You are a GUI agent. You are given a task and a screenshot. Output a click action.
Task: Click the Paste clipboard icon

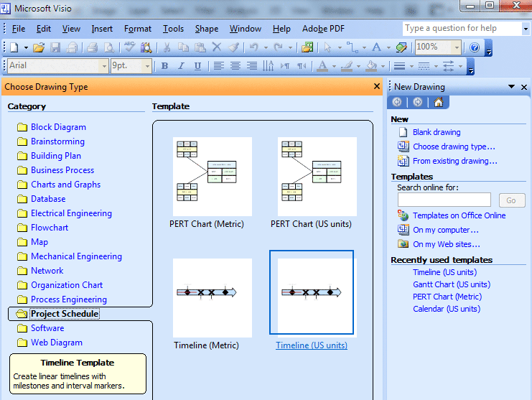coord(200,47)
